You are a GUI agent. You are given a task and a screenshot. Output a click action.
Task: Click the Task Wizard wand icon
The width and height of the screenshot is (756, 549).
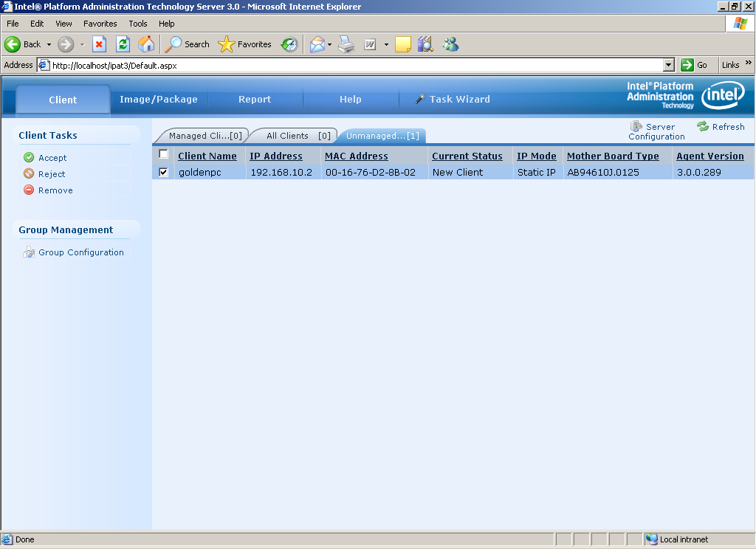click(x=420, y=99)
